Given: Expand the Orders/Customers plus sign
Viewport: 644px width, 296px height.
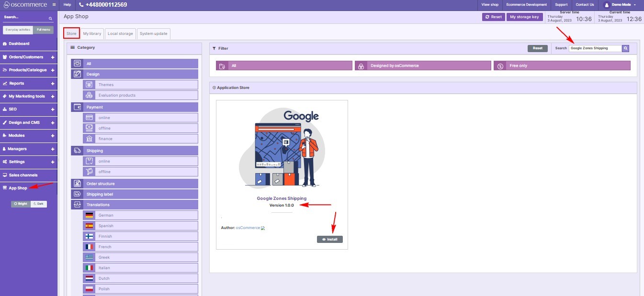Looking at the screenshot, I should 53,57.
